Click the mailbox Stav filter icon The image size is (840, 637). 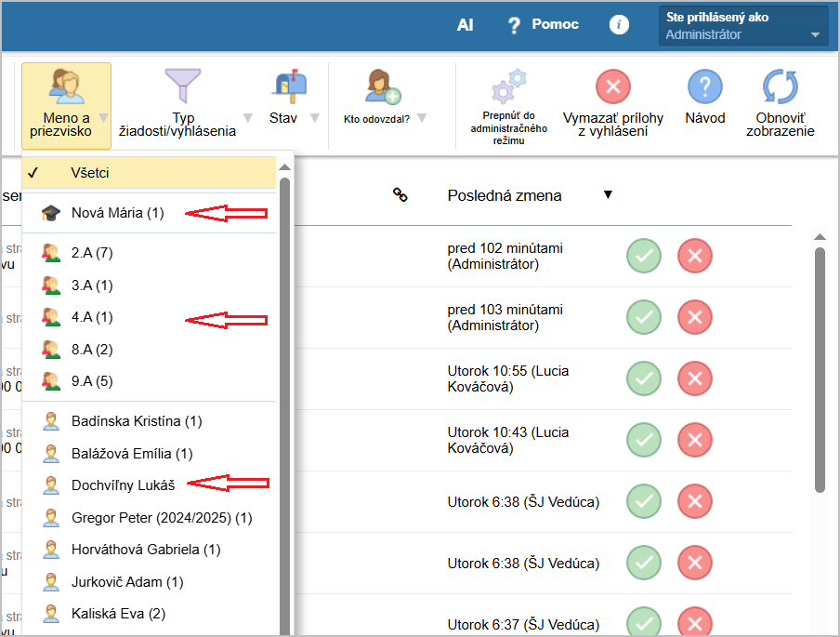click(x=288, y=87)
